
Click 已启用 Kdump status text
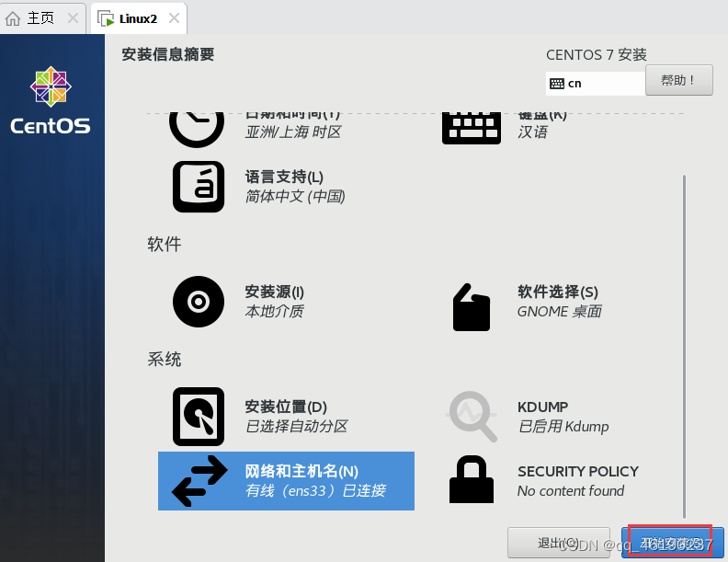pyautogui.click(x=563, y=427)
